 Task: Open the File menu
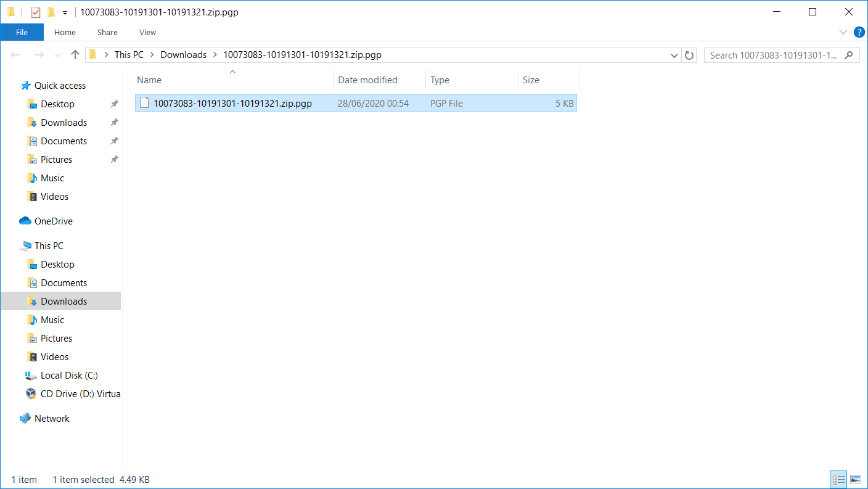(22, 32)
